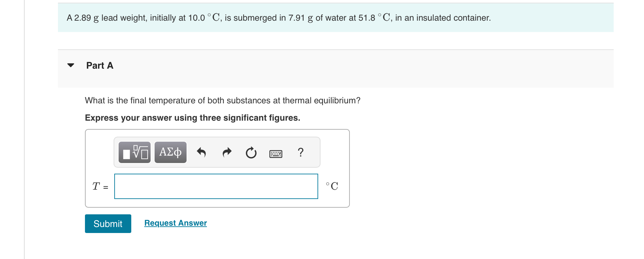Viewport: 644px width, 259px height.
Task: Focus the T = temperature answer field
Action: (216, 186)
